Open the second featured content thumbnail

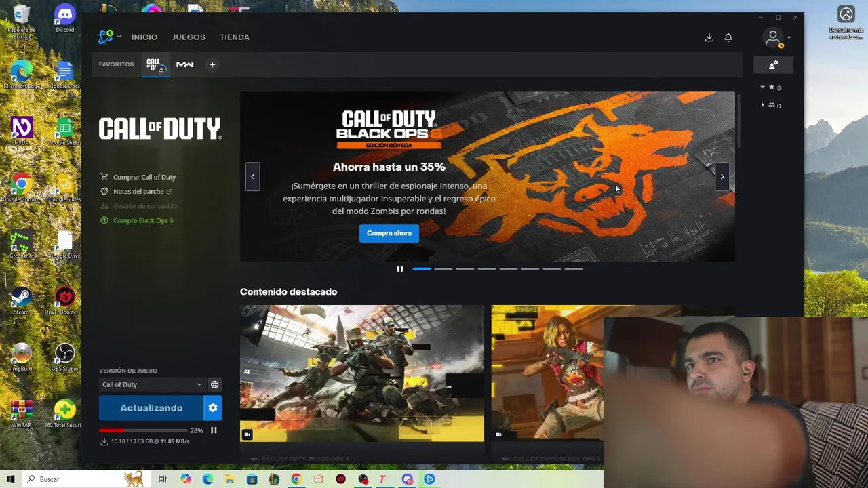(547, 373)
